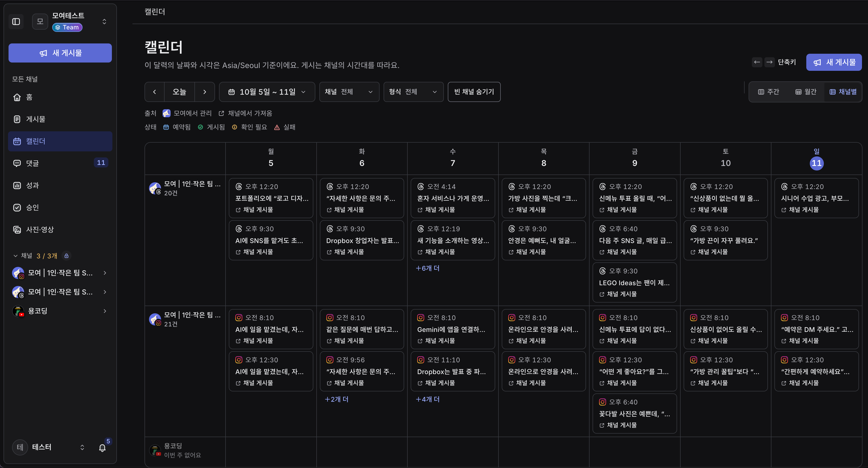The image size is (868, 468).
Task: Click the 확인 필요 status legend icon
Action: click(235, 127)
